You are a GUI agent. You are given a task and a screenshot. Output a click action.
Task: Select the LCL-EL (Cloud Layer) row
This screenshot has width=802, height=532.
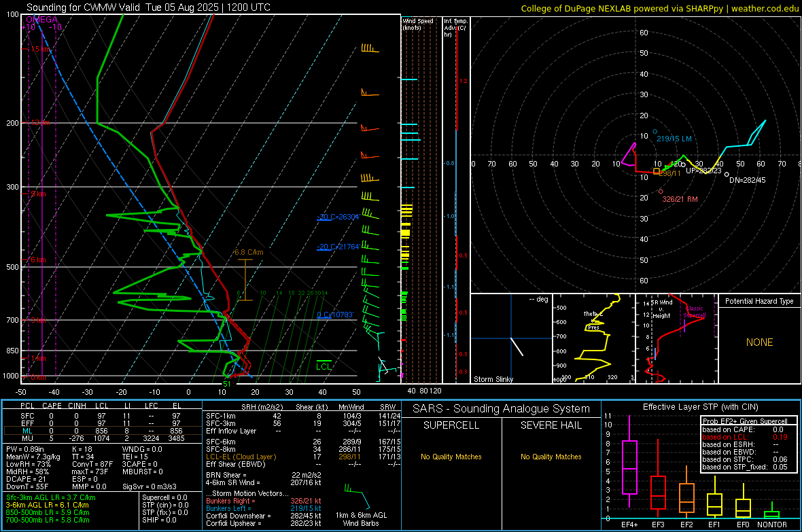point(303,457)
